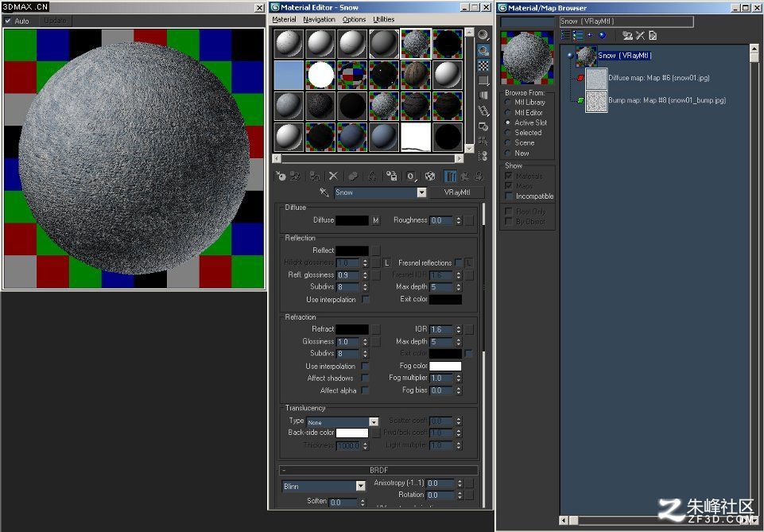Image resolution: width=764 pixels, height=532 pixels.
Task: Open the Options menu
Action: 355,20
